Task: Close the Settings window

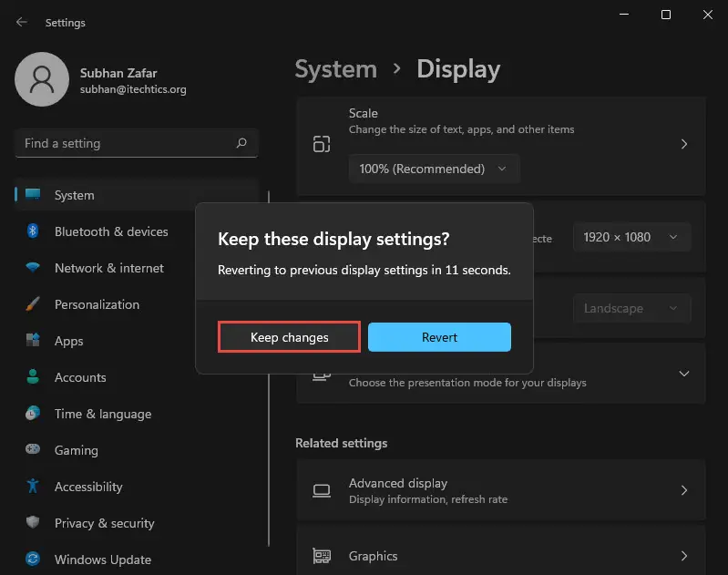Action: 708,15
